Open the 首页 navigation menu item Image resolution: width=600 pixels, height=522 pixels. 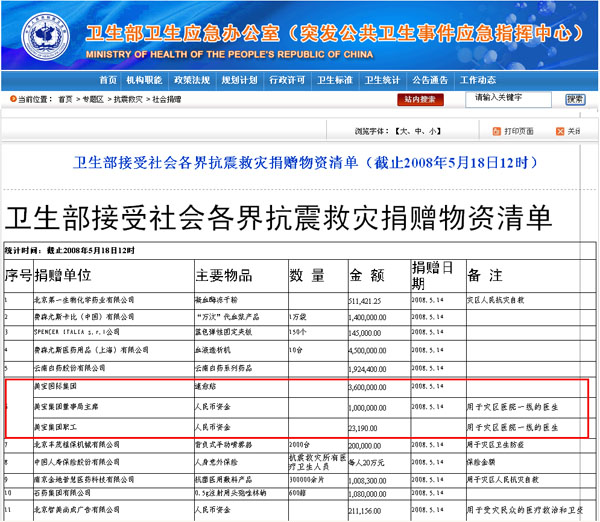(108, 80)
